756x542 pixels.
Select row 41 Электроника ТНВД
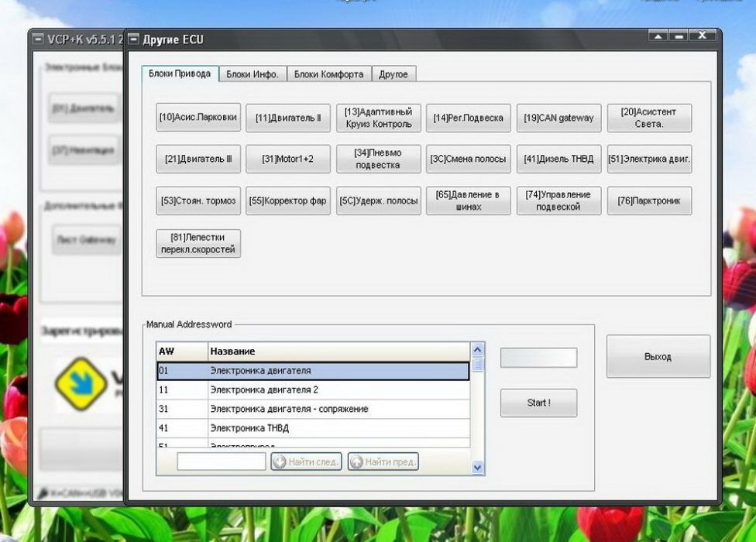(x=313, y=428)
